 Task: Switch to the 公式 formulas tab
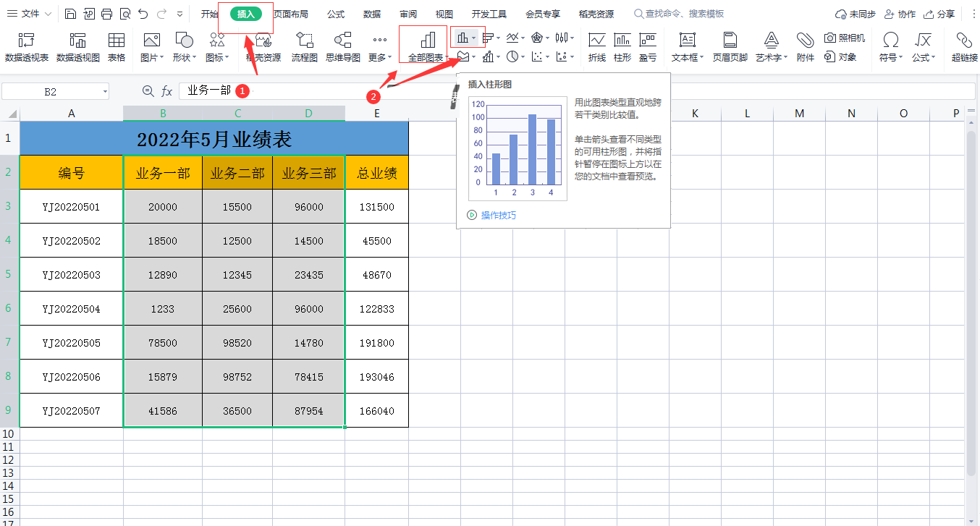(x=336, y=14)
